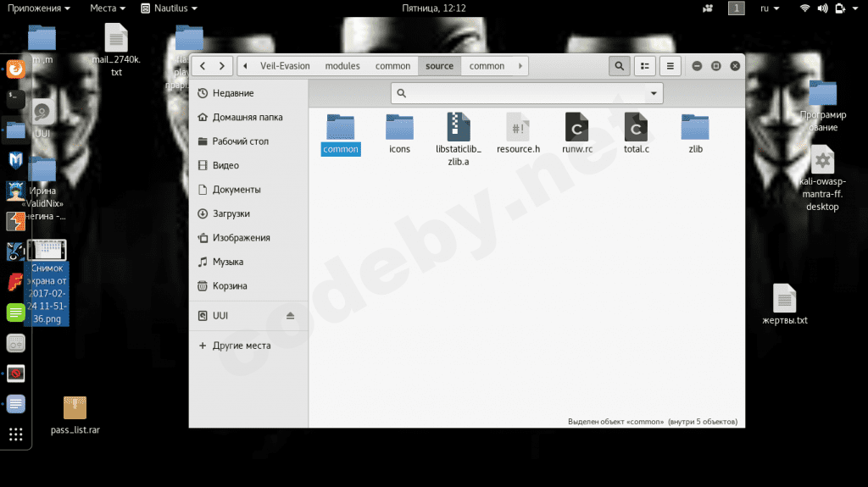Open Рабочий стол in the sidebar
This screenshot has height=487, width=868.
(248, 141)
